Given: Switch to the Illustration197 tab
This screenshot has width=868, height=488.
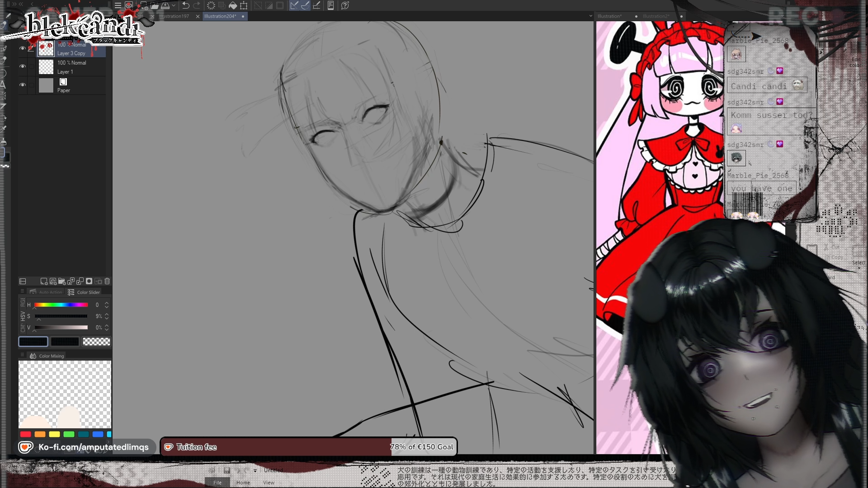Looking at the screenshot, I should click(175, 16).
